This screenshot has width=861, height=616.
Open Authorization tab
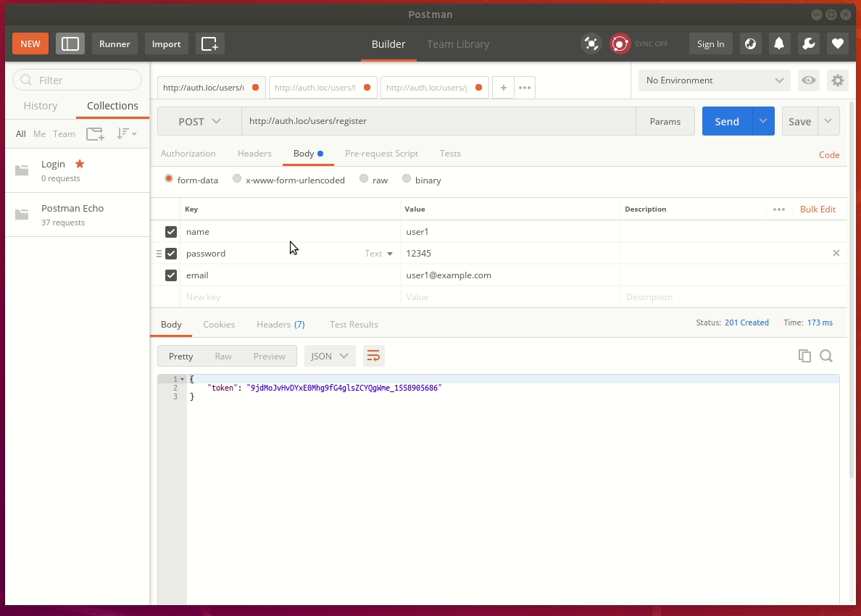(188, 154)
